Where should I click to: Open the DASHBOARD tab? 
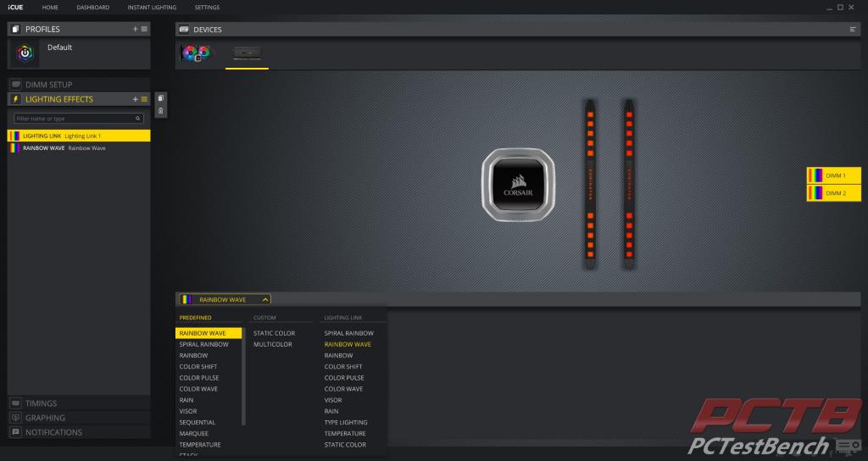[x=93, y=7]
